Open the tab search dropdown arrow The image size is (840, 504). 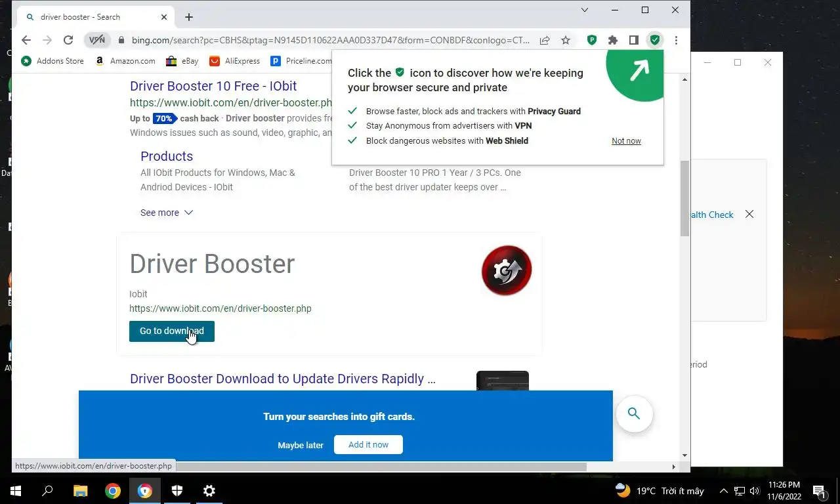coord(585,10)
